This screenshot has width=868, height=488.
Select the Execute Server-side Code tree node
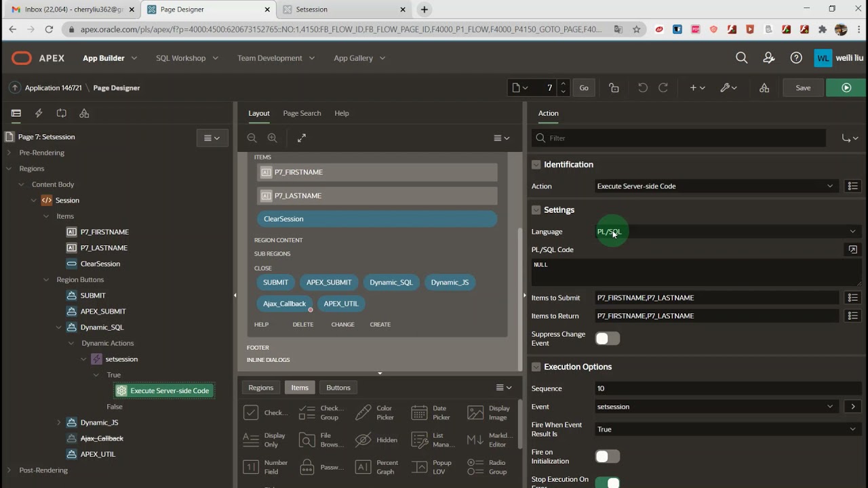coord(165,391)
